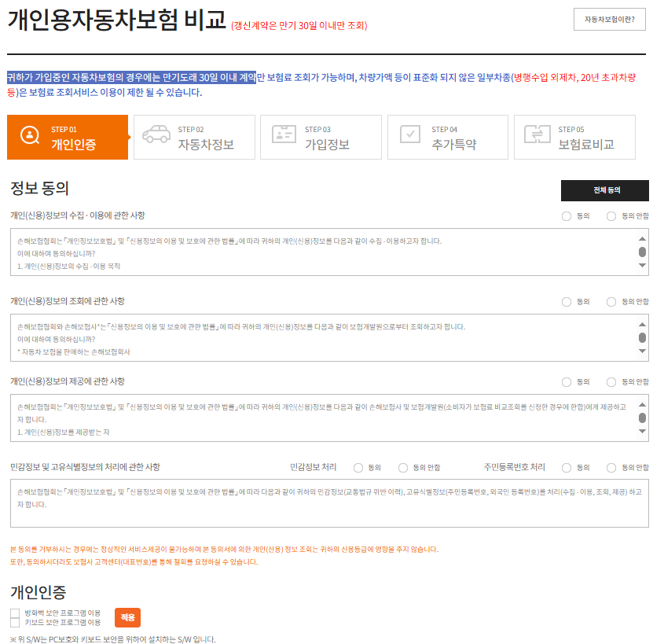The width and height of the screenshot is (664, 644).
Task: Click the 전체 동의 button
Action: [x=603, y=190]
